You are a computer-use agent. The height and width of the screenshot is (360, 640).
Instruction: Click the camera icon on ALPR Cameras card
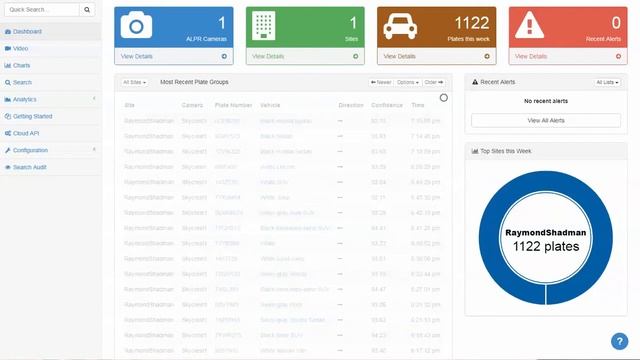136,25
